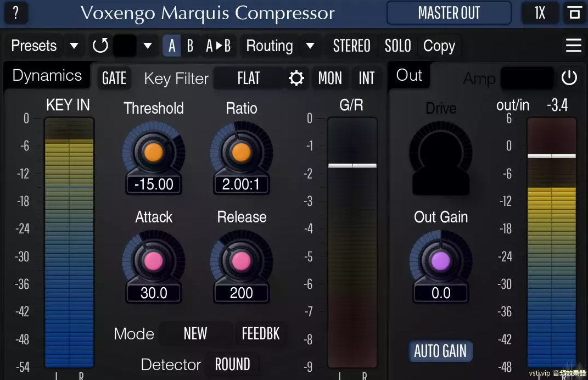Toggle the Out section power bypass icon

coord(569,78)
